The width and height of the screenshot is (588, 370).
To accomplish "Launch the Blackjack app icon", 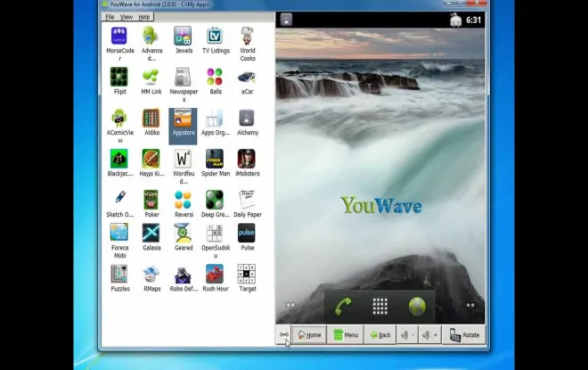I will click(x=119, y=159).
